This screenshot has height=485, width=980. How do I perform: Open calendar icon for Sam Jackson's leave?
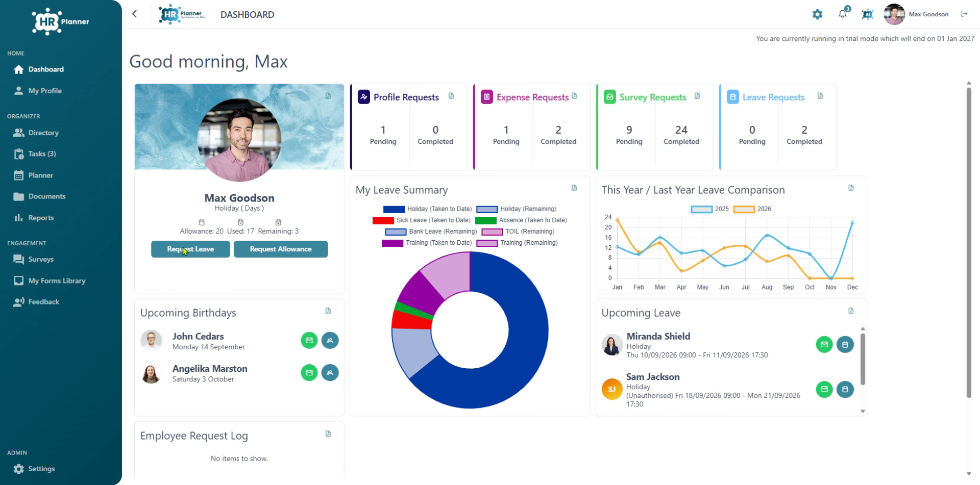845,390
